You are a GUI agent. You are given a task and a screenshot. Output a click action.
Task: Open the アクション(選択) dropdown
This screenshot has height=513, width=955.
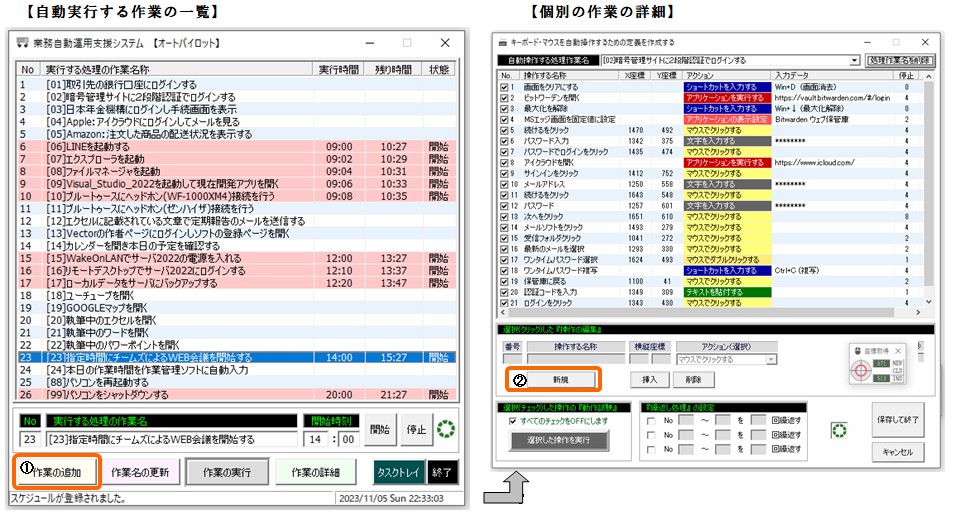click(x=771, y=359)
